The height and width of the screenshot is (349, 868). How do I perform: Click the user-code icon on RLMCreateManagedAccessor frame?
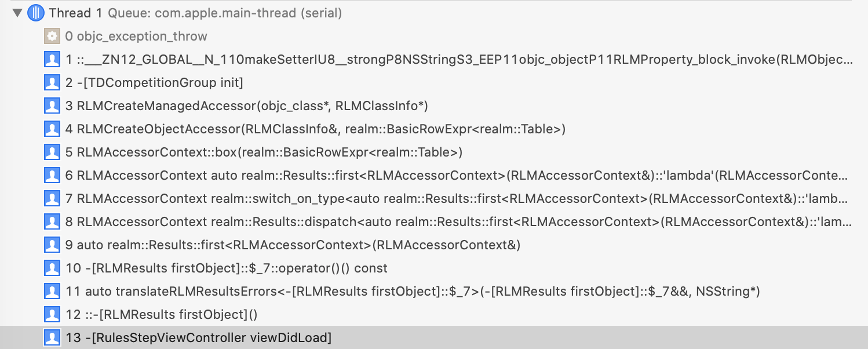coord(52,106)
